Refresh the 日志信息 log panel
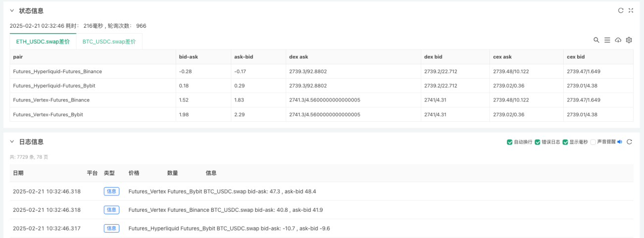 (629, 142)
